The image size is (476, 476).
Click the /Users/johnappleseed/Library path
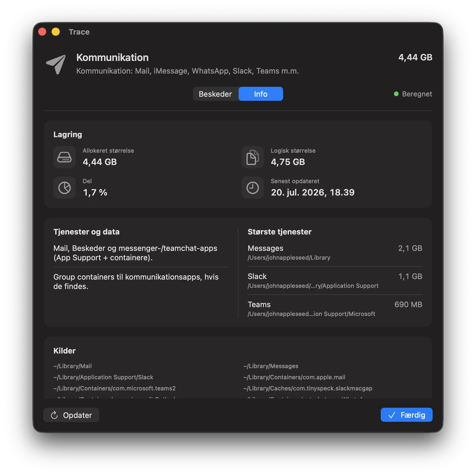click(289, 258)
